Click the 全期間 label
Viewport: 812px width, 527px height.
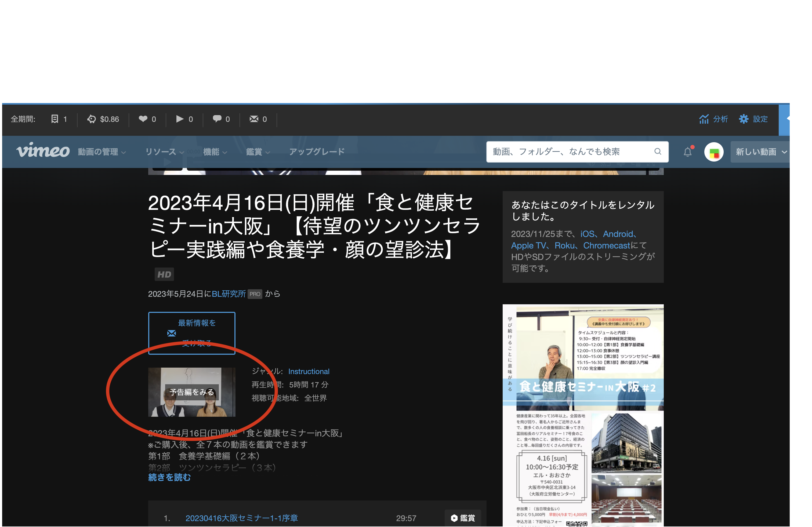click(23, 119)
